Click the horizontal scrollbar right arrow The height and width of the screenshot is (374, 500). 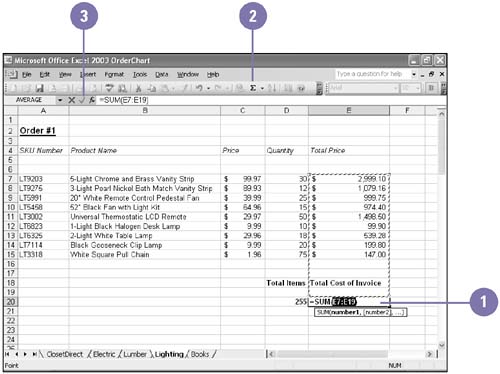coord(430,354)
